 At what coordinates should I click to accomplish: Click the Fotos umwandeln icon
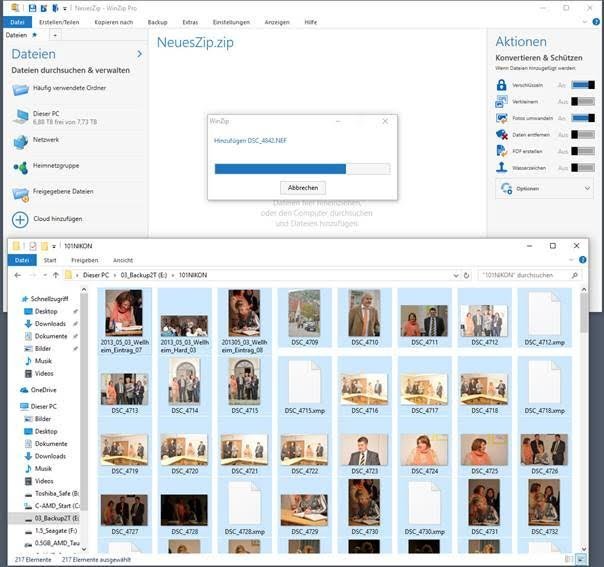[x=501, y=118]
